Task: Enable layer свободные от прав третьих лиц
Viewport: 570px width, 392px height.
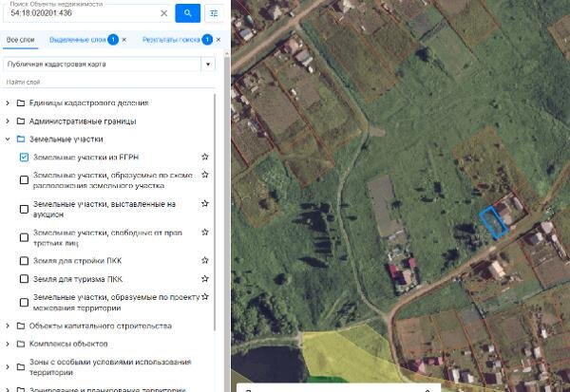Action: 24,237
